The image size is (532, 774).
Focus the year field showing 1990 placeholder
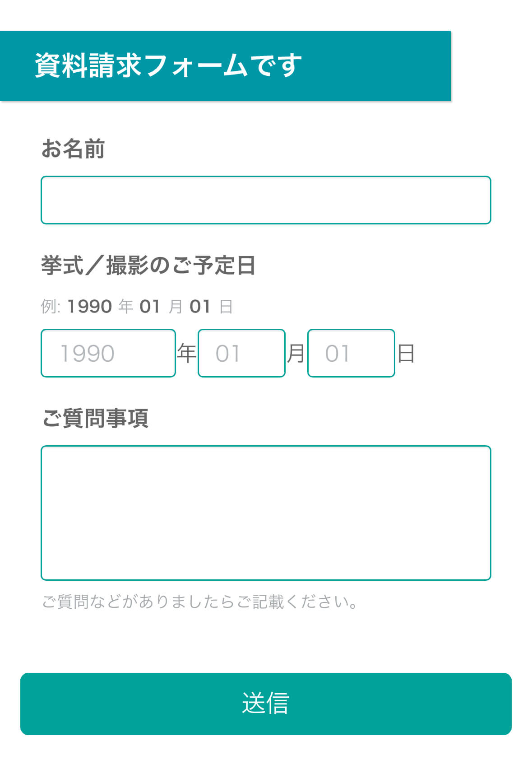tap(108, 353)
